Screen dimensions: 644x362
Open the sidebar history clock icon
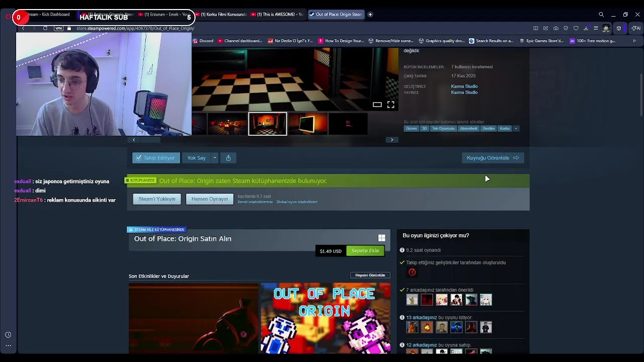click(x=8, y=335)
